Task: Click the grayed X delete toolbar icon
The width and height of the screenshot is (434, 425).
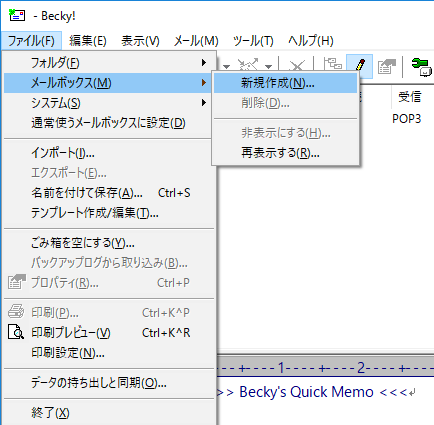Action: [x=296, y=66]
